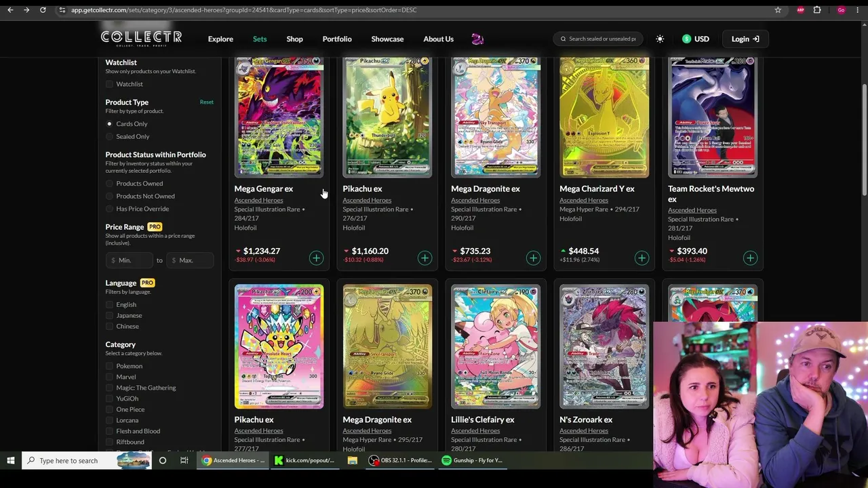Reload the current browser page
The height and width of the screenshot is (488, 868).
pos(43,10)
